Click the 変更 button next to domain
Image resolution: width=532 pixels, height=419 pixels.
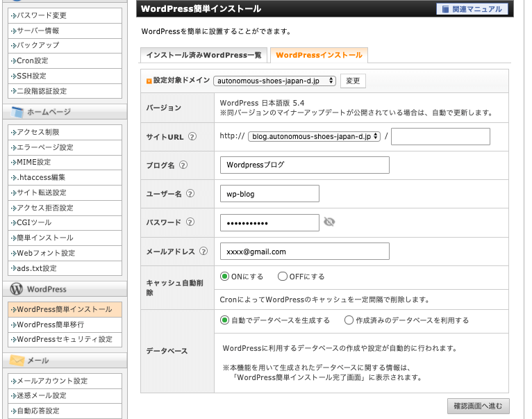[353, 81]
